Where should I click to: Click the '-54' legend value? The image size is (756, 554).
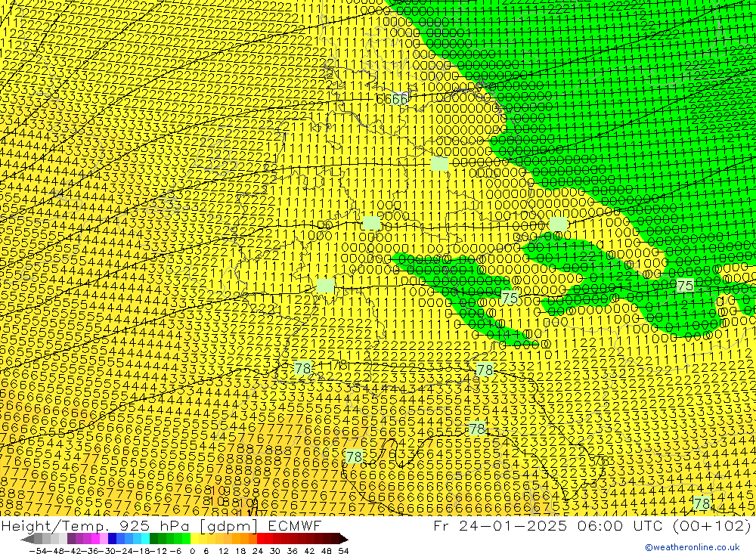[x=38, y=551]
